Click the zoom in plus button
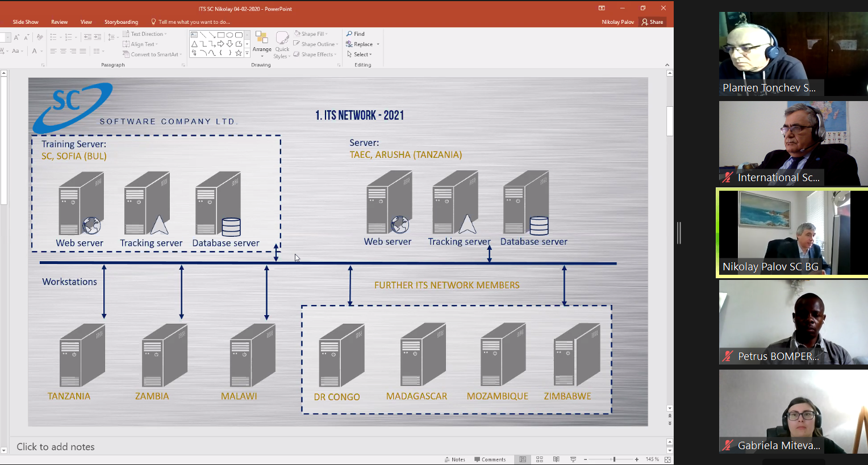 637,459
